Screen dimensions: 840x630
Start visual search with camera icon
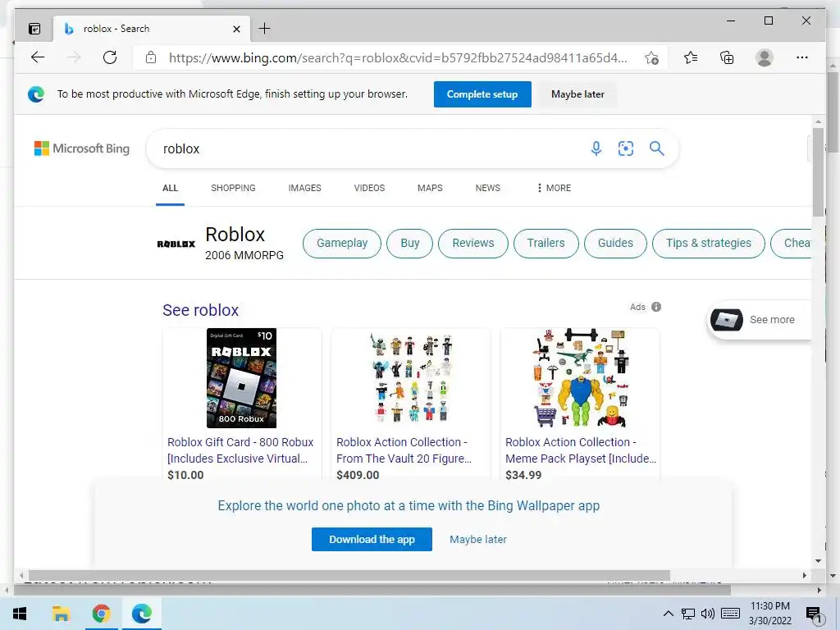tap(626, 148)
